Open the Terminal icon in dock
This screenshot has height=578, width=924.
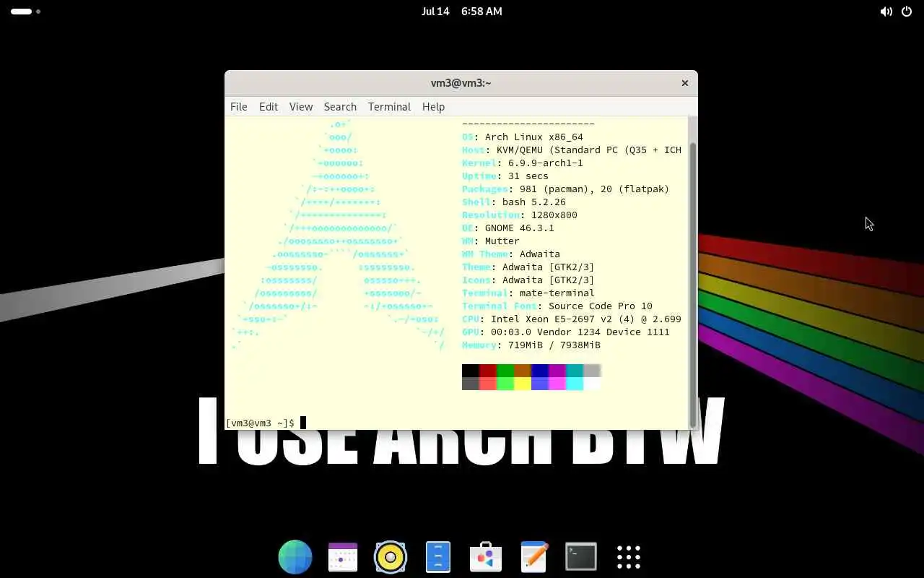pos(581,557)
